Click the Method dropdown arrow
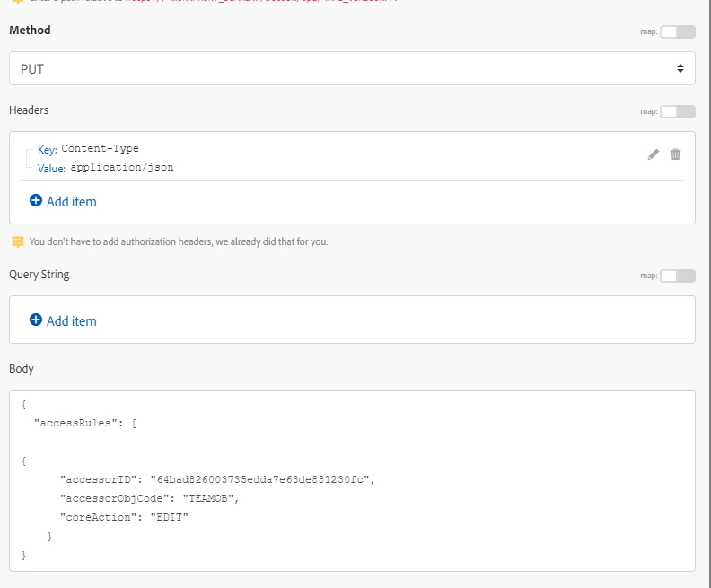711x588 pixels. tap(680, 68)
